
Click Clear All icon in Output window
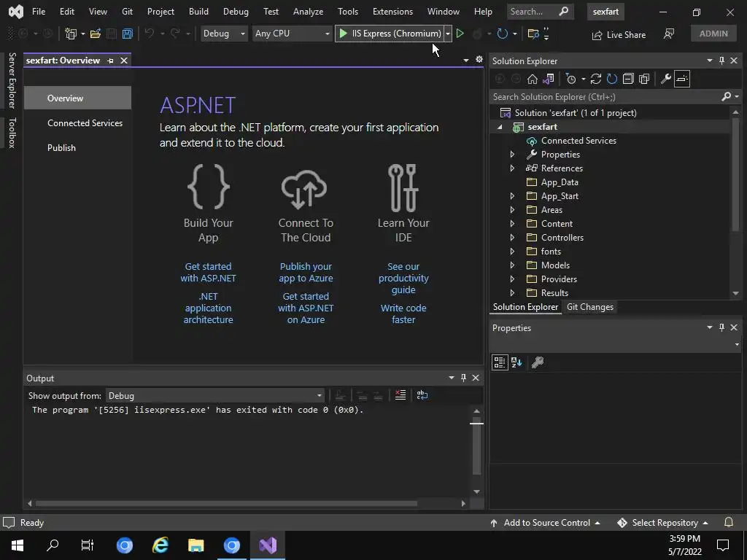click(x=400, y=395)
